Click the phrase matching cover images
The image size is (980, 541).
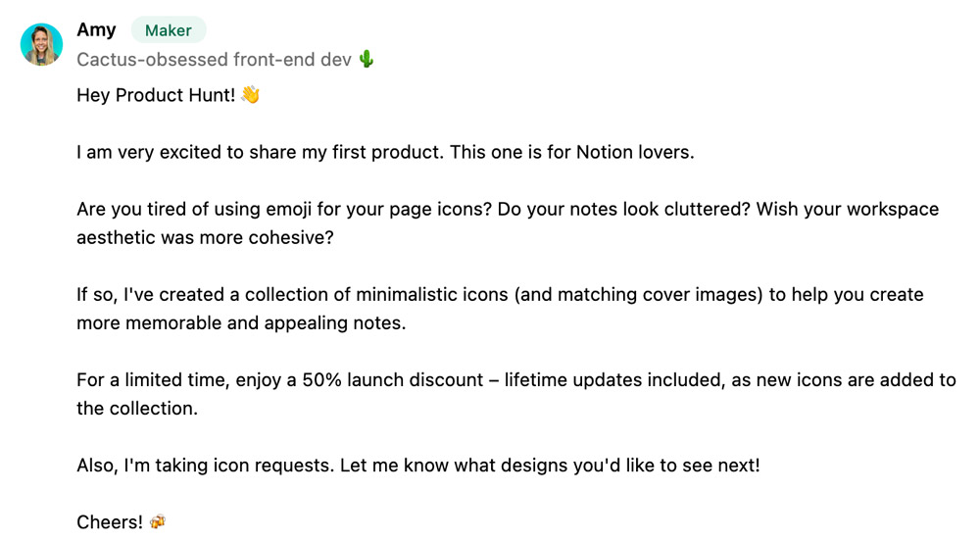click(658, 294)
